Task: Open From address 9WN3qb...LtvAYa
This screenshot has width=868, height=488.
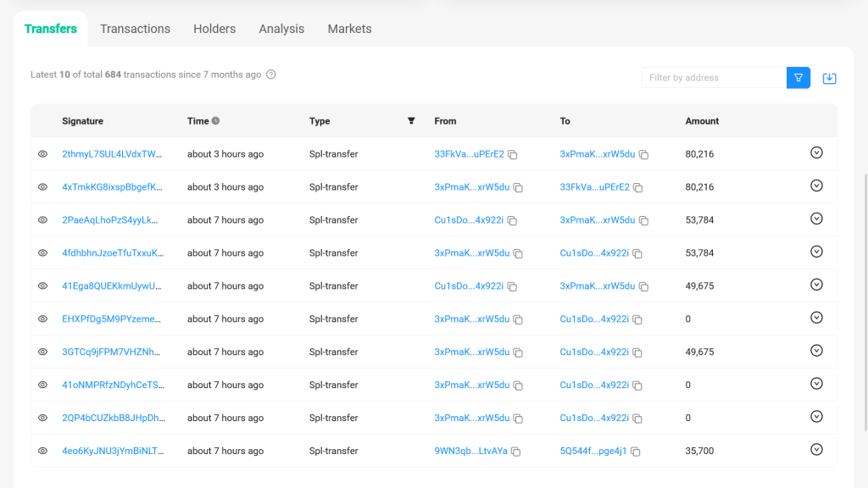Action: [x=470, y=451]
